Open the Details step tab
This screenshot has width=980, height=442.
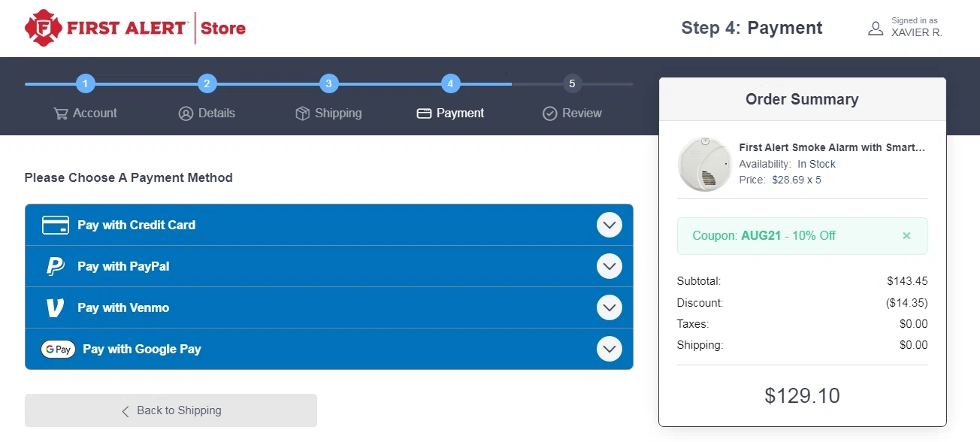(207, 114)
